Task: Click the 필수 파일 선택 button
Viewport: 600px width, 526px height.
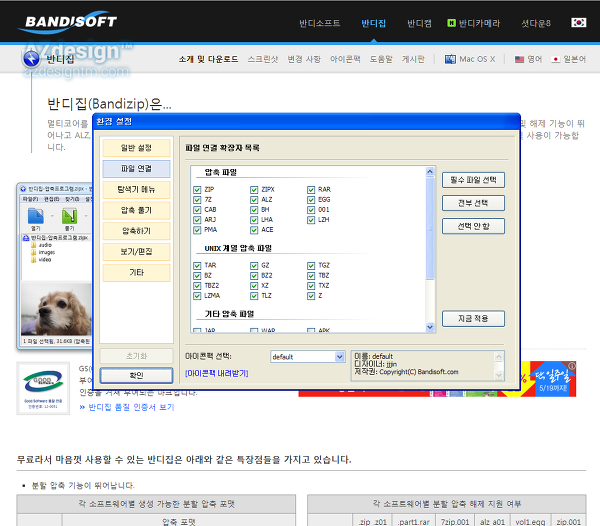Action: (473, 180)
